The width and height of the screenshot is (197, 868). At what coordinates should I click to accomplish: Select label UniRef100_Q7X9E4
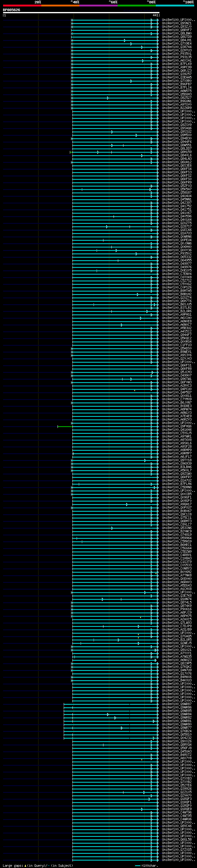click(x=177, y=43)
